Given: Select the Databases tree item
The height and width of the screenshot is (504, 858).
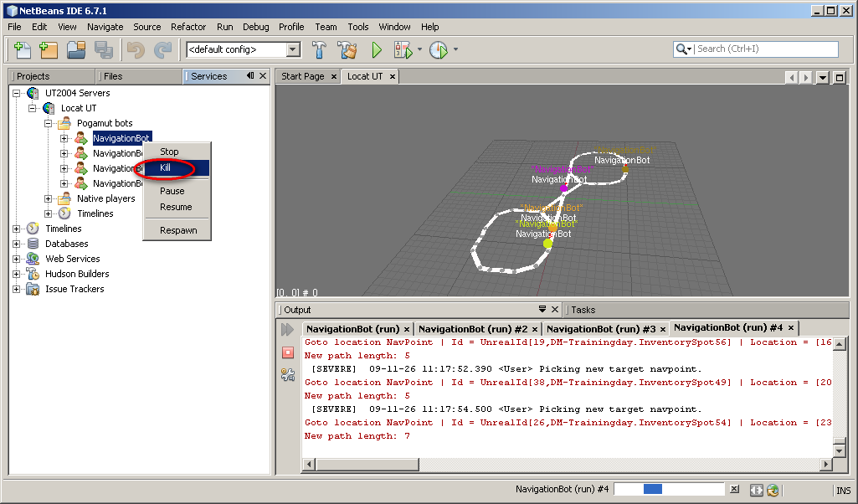Looking at the screenshot, I should 66,244.
